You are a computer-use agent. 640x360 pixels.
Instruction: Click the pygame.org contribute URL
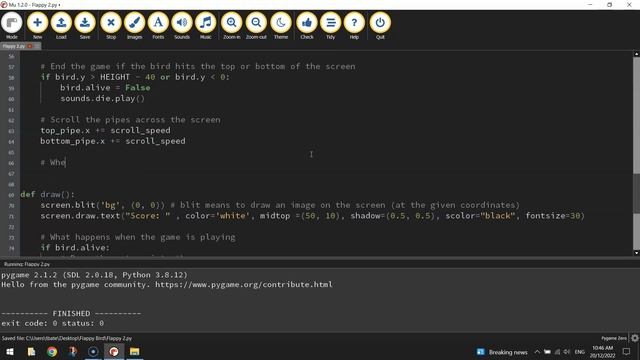244,284
